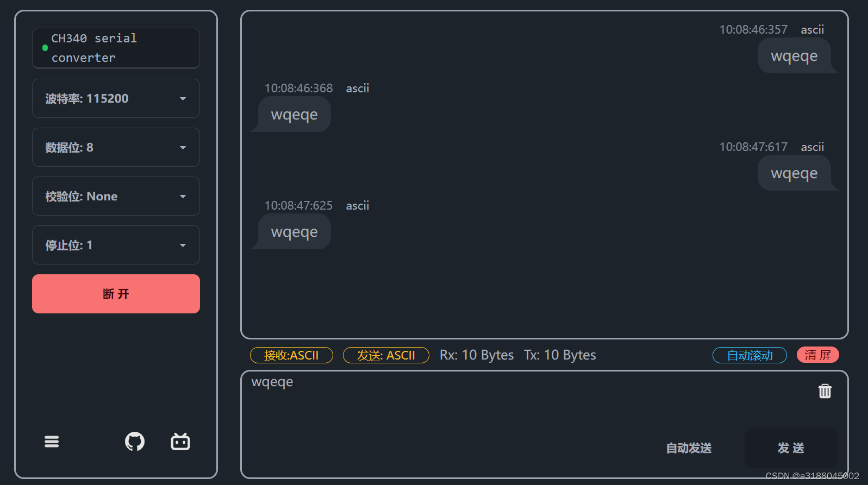Click the red 断开 disconnect button
This screenshot has height=485, width=868.
click(x=116, y=294)
